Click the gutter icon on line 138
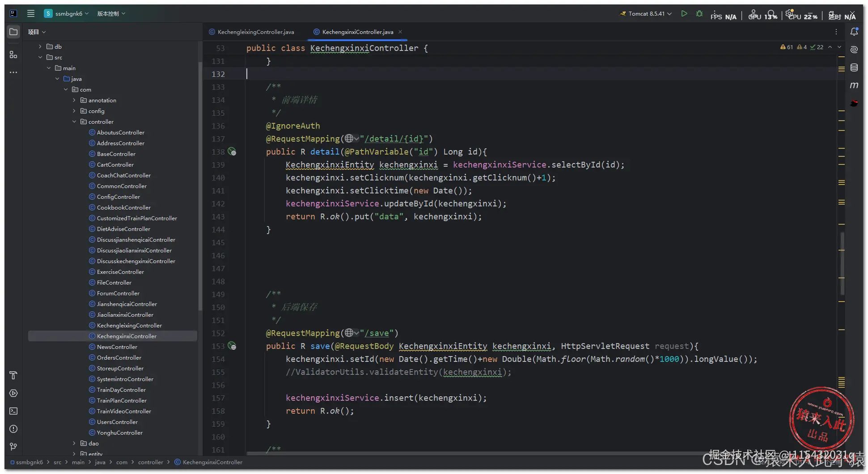The width and height of the screenshot is (868, 474). pos(232,151)
